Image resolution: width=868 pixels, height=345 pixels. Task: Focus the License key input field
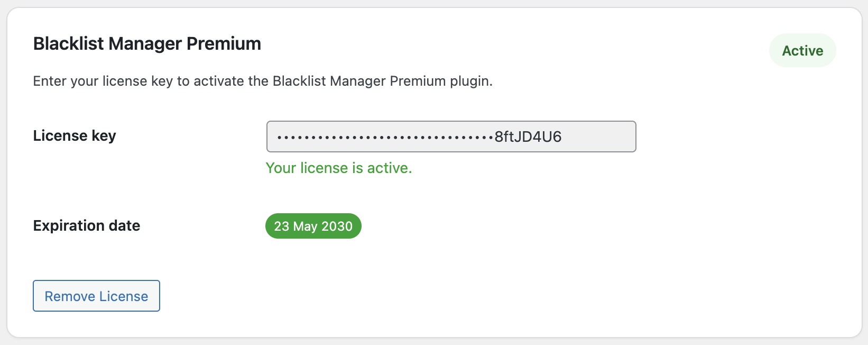point(451,137)
